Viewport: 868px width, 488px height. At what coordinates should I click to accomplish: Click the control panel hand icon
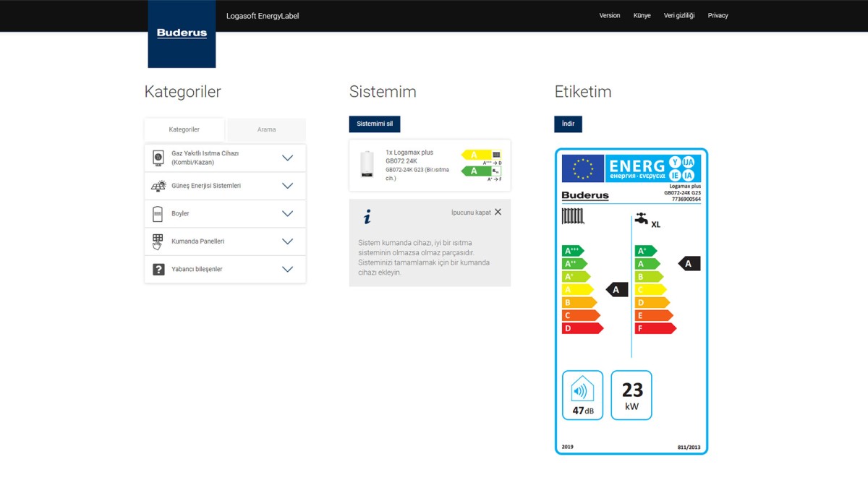pos(158,241)
